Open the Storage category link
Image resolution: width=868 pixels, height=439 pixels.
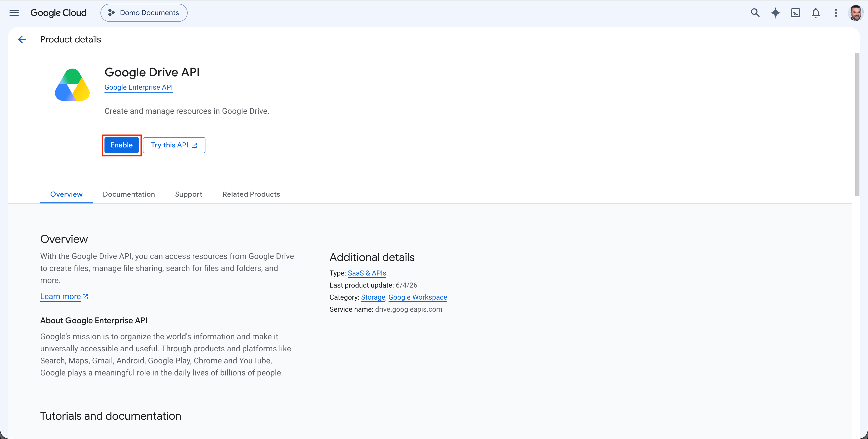click(x=373, y=297)
